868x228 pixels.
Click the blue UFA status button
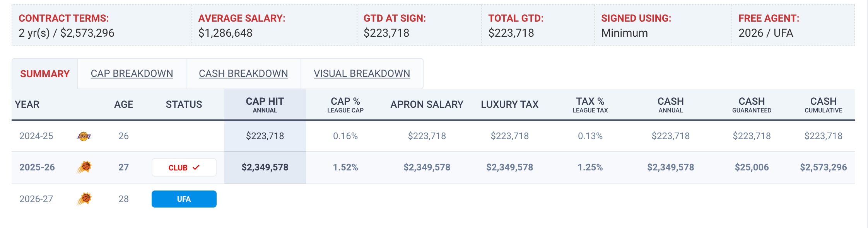click(184, 199)
